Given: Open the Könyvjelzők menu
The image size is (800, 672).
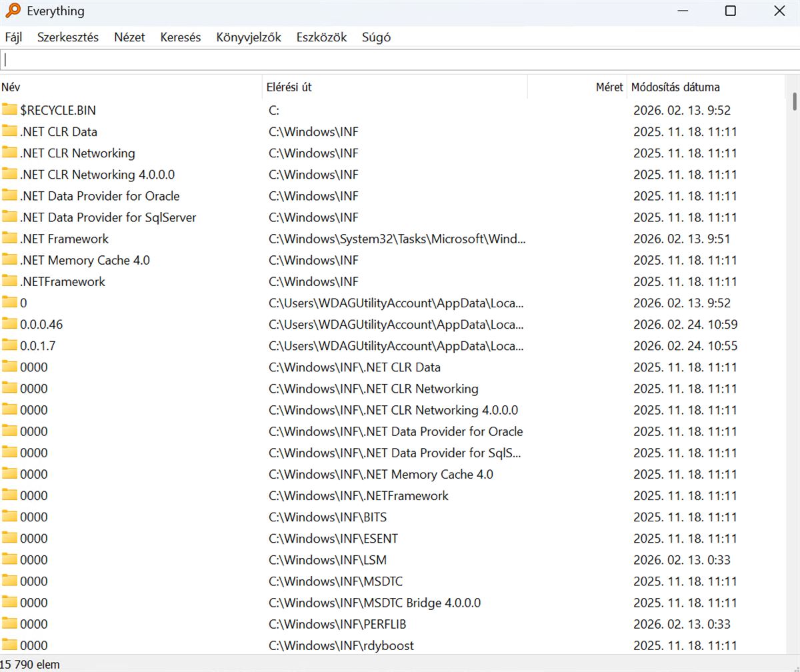Looking at the screenshot, I should point(248,37).
